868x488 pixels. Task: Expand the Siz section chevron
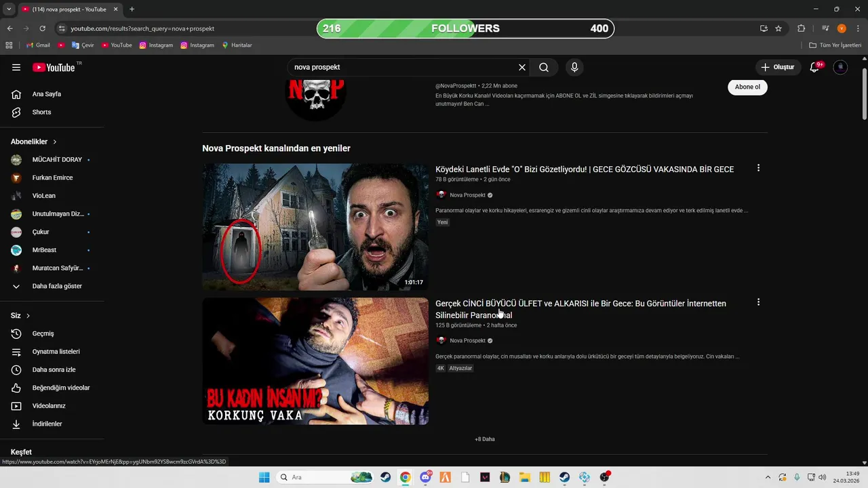point(28,316)
